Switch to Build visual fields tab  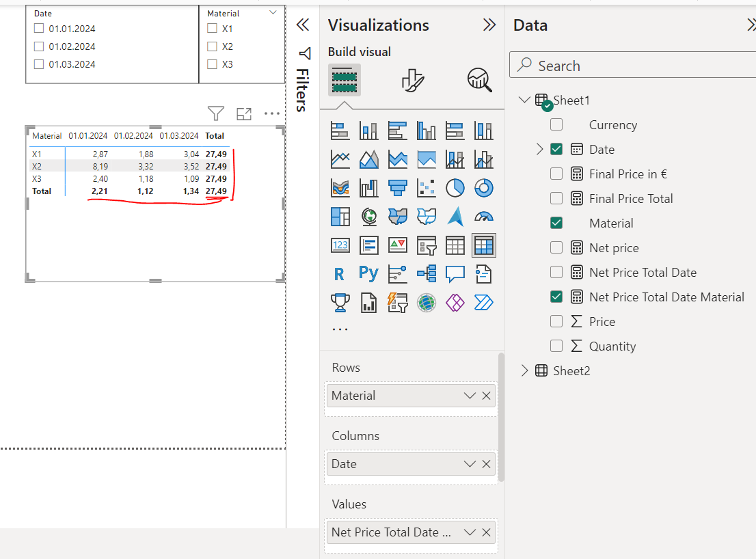345,80
